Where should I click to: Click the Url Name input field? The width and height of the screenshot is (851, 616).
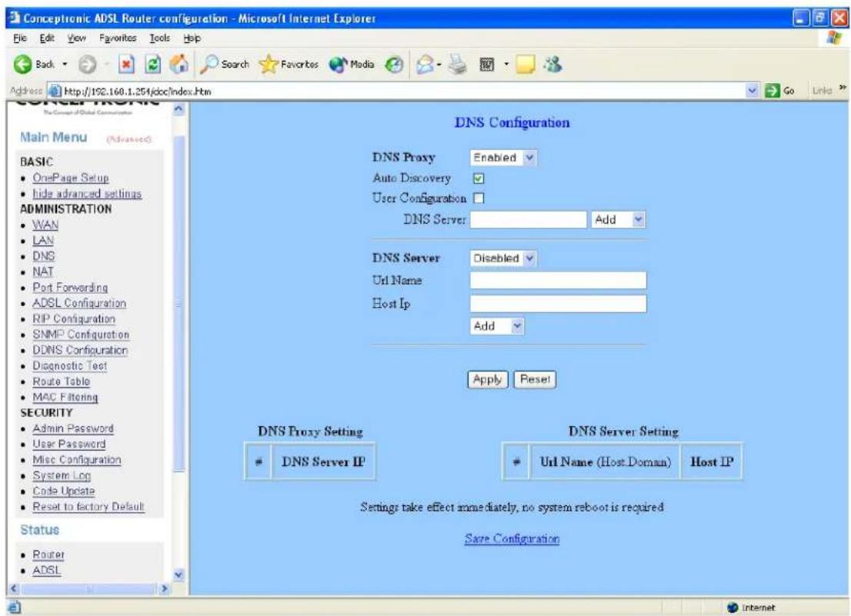point(558,281)
